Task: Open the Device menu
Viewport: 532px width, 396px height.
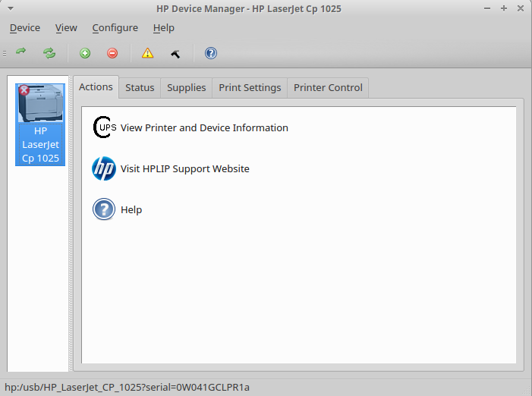Action: tap(25, 28)
